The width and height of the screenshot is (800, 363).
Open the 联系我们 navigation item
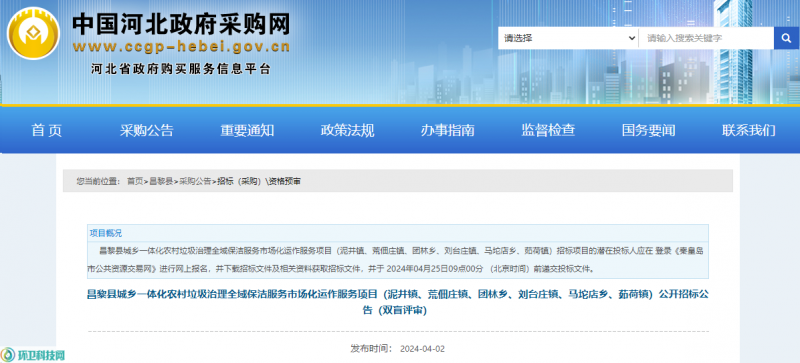[x=748, y=130]
